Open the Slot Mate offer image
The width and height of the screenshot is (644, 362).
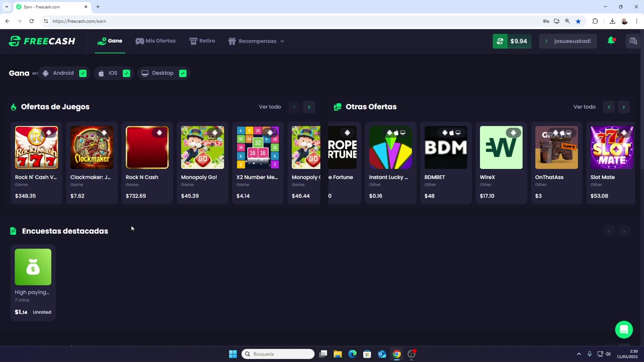612,147
